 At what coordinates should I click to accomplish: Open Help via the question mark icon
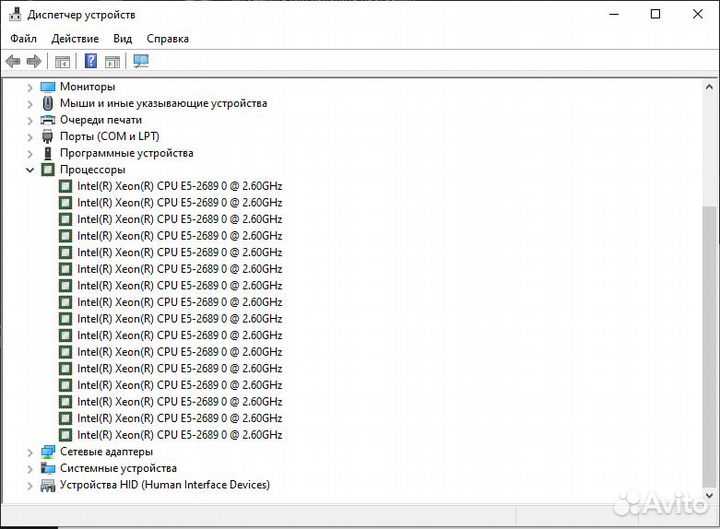coord(91,61)
